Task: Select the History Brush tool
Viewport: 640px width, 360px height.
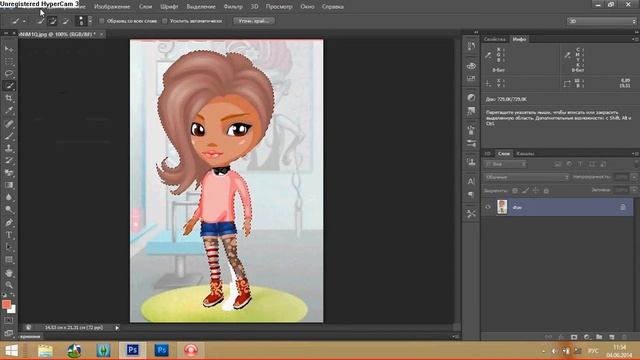Action: coord(9,160)
